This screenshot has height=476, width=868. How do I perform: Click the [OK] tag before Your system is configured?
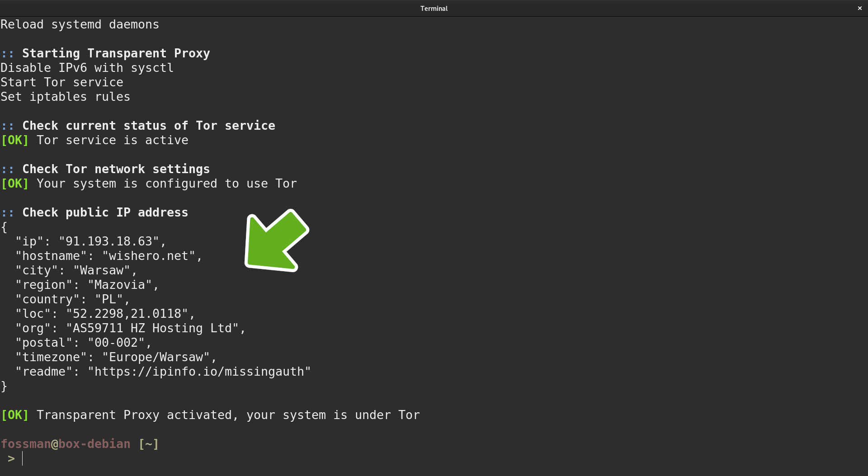(15, 184)
